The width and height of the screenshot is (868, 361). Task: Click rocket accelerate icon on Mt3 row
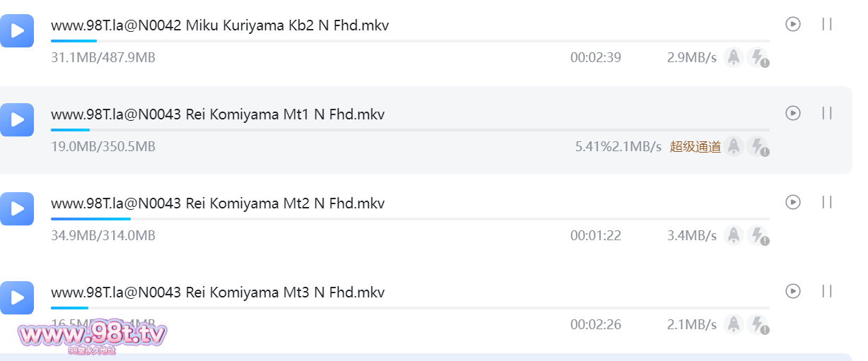coord(734,324)
